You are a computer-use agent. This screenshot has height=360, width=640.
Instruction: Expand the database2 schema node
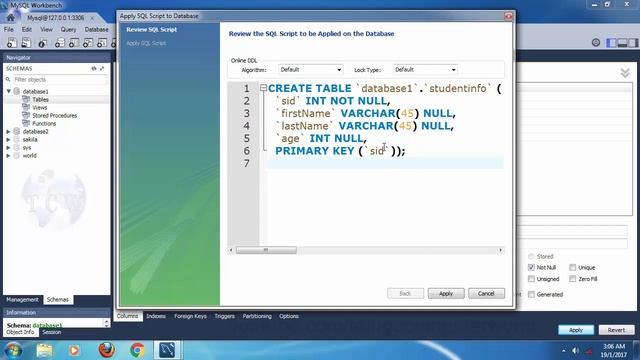(9, 131)
